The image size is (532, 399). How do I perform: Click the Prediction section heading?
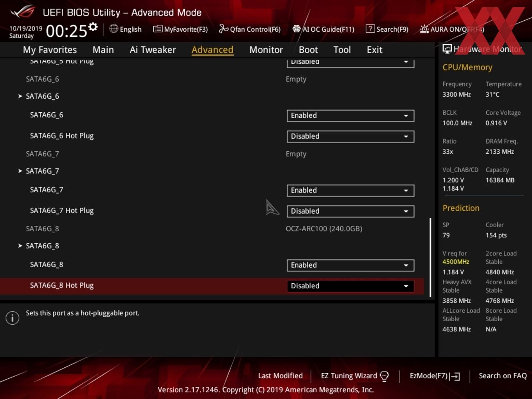tap(461, 208)
